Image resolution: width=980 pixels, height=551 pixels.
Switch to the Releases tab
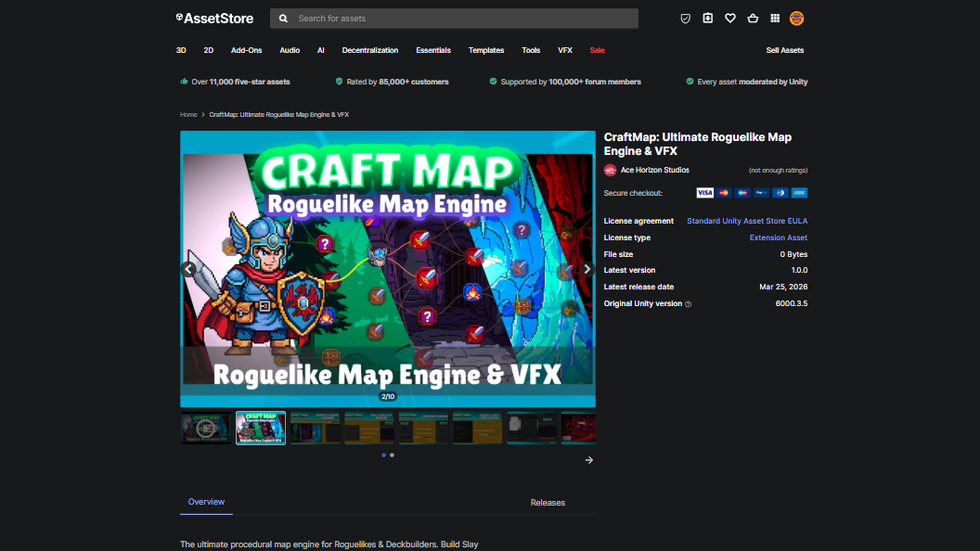click(x=548, y=502)
